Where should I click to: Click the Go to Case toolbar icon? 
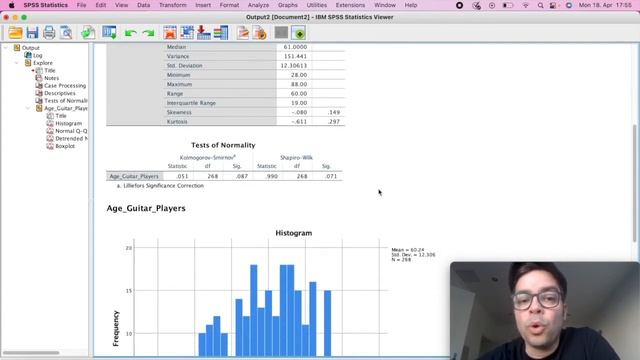(x=187, y=33)
